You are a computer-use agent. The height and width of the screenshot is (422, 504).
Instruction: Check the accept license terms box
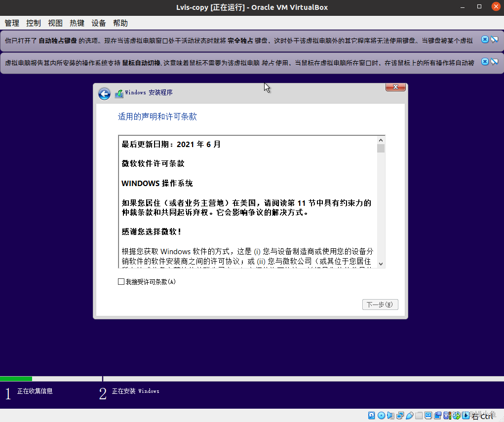click(x=121, y=282)
